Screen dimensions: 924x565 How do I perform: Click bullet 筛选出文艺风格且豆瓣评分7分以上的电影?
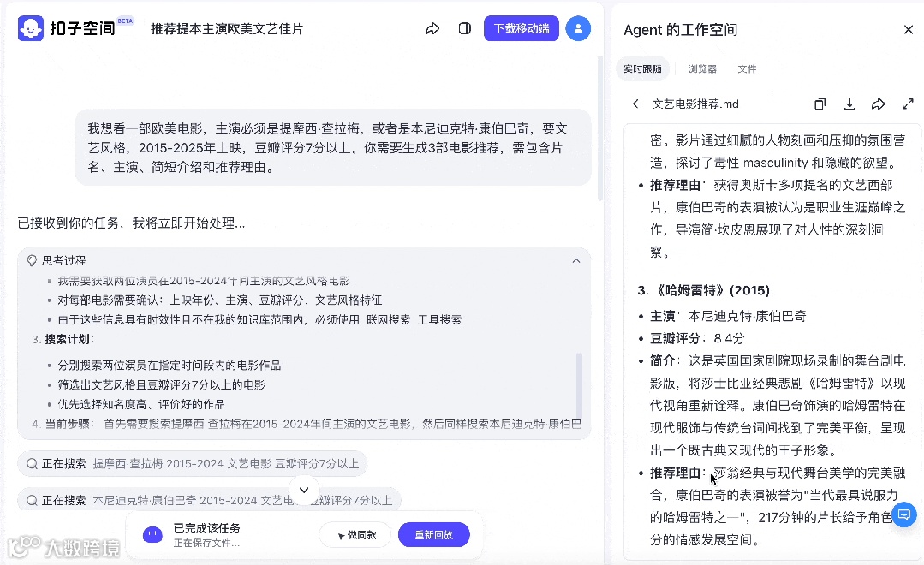pos(161,384)
